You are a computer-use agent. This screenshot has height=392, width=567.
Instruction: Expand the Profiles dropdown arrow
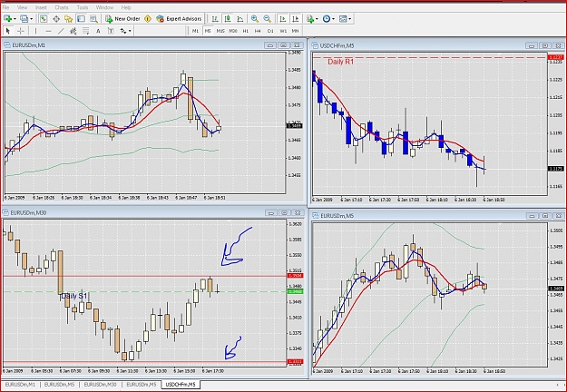(31, 19)
